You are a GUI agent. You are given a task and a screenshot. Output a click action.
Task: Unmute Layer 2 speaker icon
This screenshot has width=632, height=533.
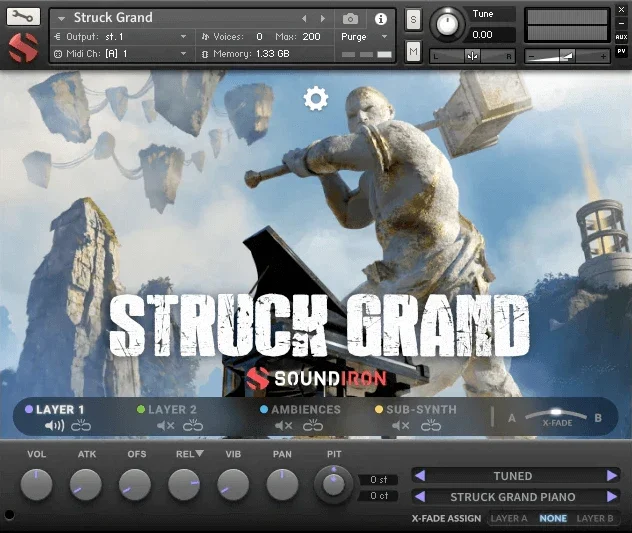tap(166, 426)
